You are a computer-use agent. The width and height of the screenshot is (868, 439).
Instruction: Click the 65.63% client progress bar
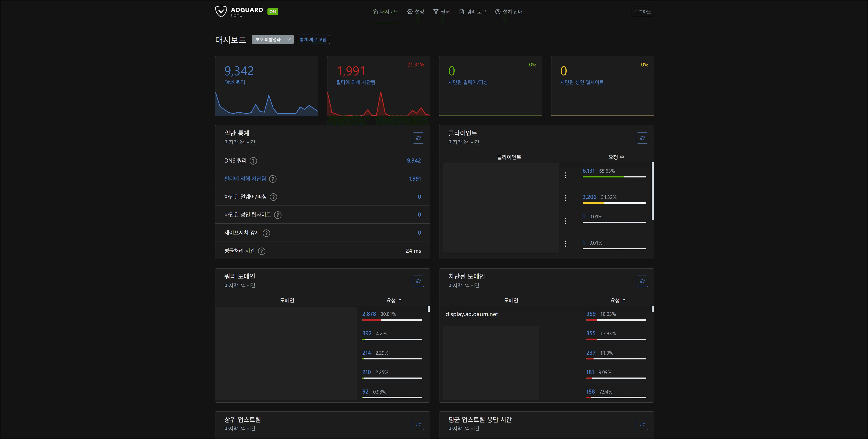(x=614, y=177)
